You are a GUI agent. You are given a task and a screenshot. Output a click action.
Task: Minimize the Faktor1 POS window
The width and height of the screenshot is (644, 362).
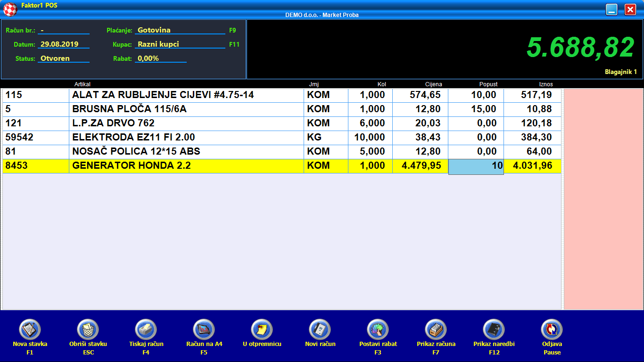pyautogui.click(x=611, y=10)
